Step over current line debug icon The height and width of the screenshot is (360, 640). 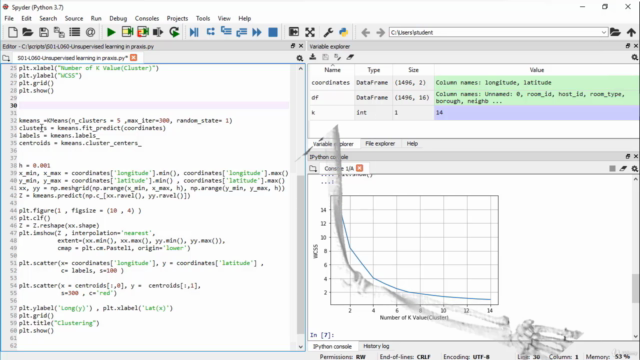(x=211, y=32)
